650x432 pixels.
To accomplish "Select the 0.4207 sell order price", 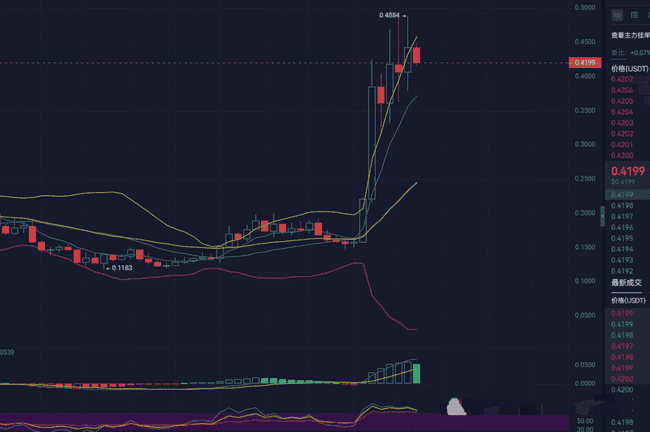I will 623,79.
